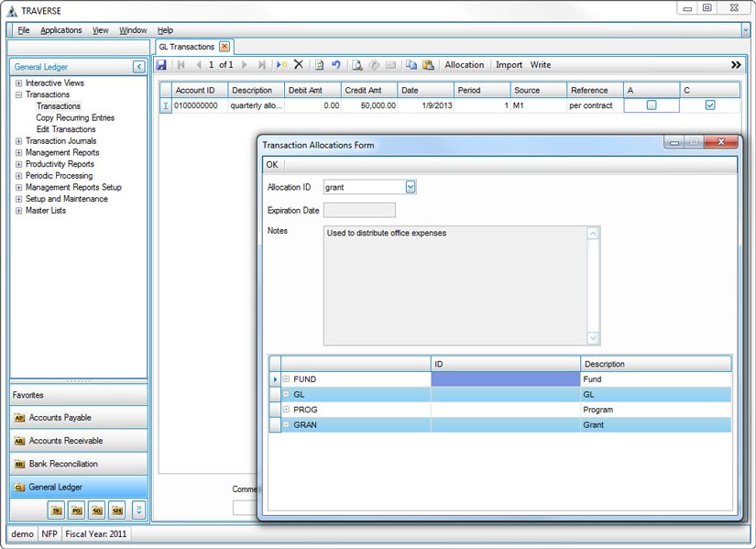Collapse the Transactions tree node
Viewport: 756px width, 549px height.
(x=19, y=94)
